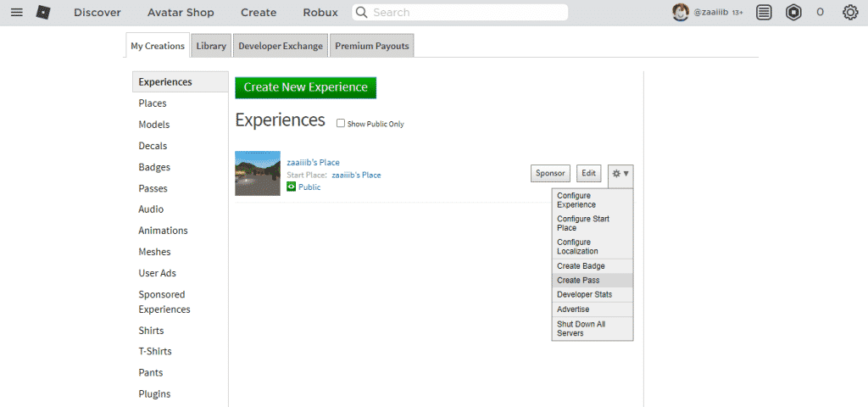Open Robux in top navigation
The width and height of the screenshot is (868, 407).
(x=320, y=12)
